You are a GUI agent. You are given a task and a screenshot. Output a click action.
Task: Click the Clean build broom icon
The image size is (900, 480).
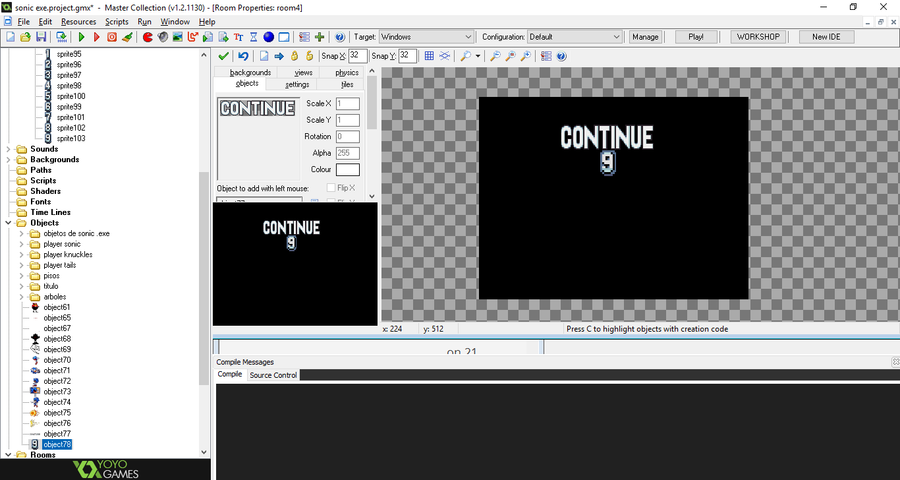point(127,37)
